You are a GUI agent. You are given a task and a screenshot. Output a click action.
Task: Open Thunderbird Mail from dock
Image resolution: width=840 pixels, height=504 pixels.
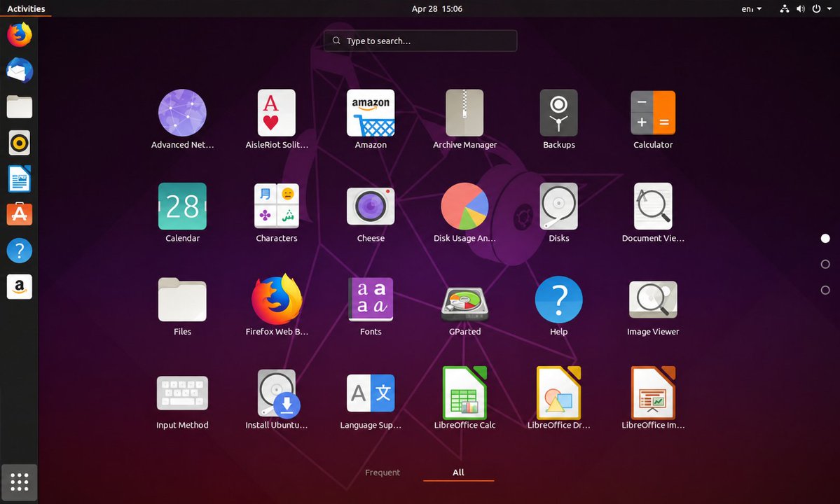[x=20, y=71]
